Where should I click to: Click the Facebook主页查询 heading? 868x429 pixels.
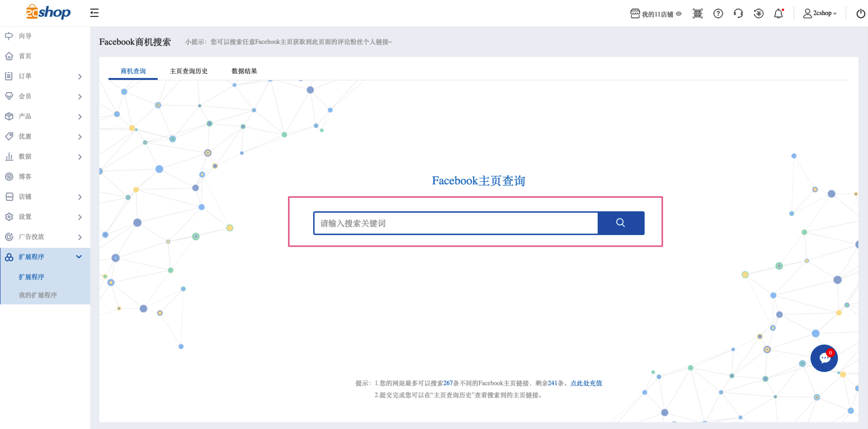(478, 181)
